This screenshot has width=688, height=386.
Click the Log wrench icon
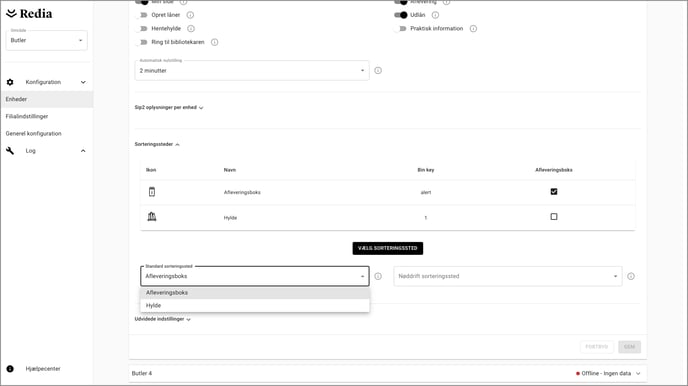10,150
